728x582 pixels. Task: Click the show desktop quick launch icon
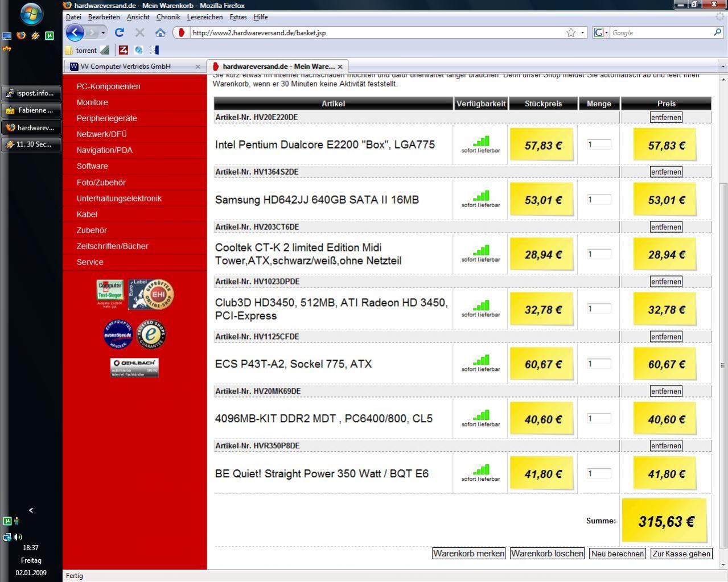[7, 35]
